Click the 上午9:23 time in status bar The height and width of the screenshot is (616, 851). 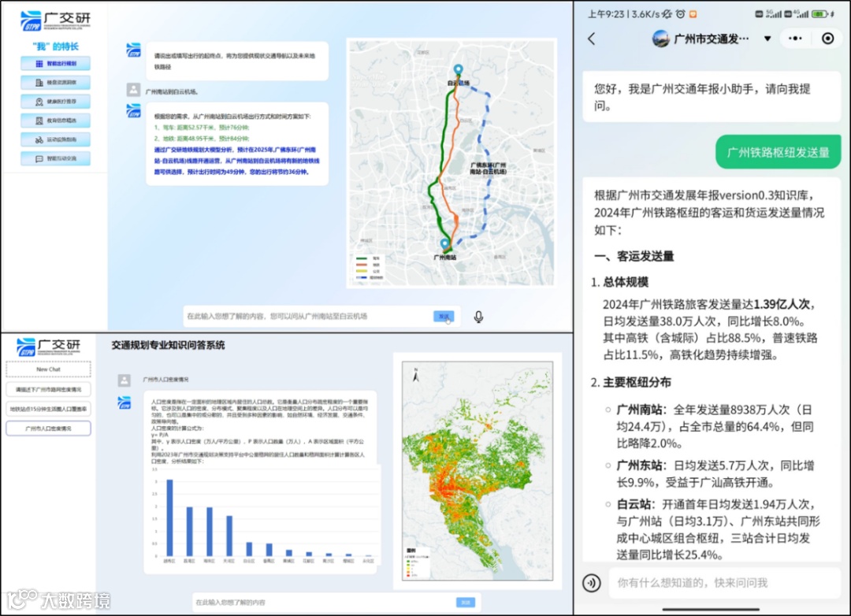tap(606, 14)
